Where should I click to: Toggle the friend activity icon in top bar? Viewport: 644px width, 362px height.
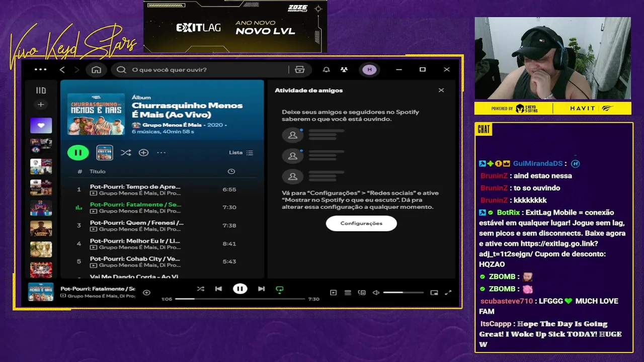click(344, 69)
